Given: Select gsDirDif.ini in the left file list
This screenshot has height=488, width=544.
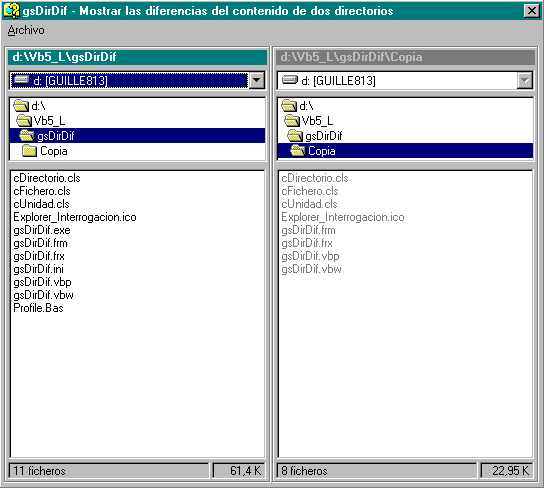Looking at the screenshot, I should tap(38, 269).
